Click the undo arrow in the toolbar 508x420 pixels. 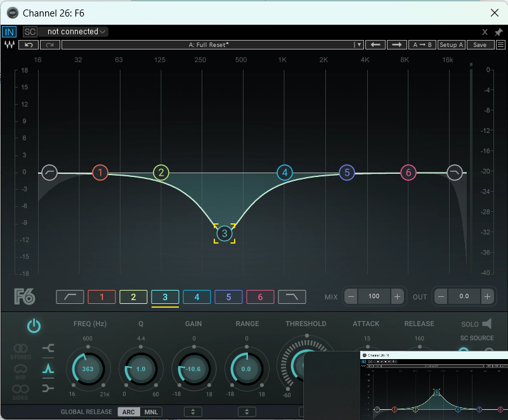point(29,45)
